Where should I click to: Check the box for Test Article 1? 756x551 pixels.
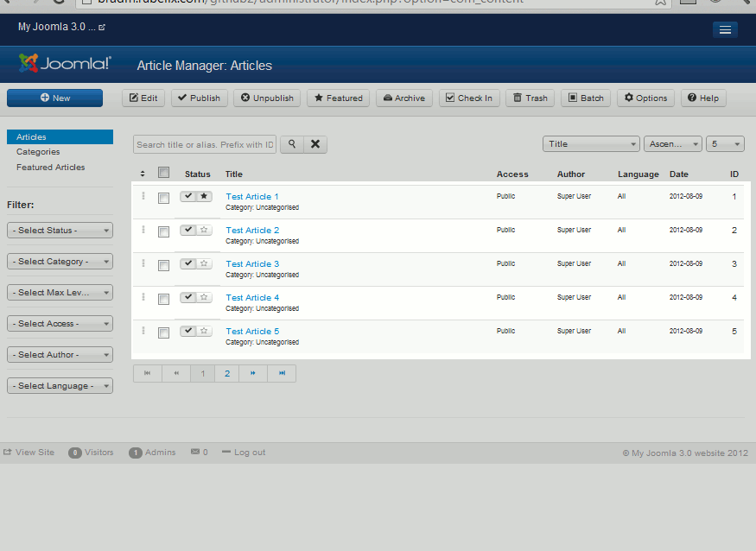click(x=163, y=199)
